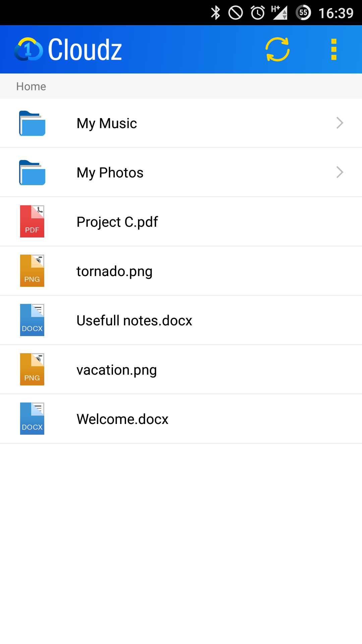
Task: Tap the Cloudz cloud logo
Action: tap(29, 50)
